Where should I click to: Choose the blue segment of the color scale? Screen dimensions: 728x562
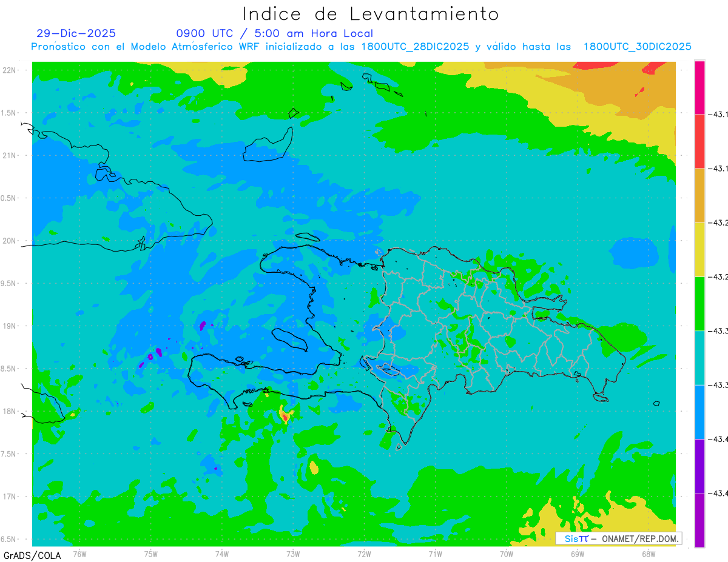tap(699, 412)
